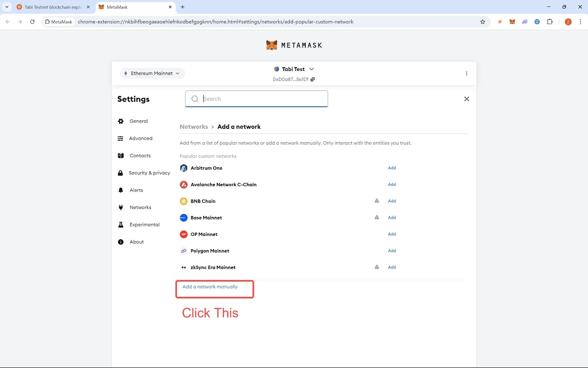The width and height of the screenshot is (588, 368).
Task: Click the BNB Chain logo
Action: coord(184,201)
